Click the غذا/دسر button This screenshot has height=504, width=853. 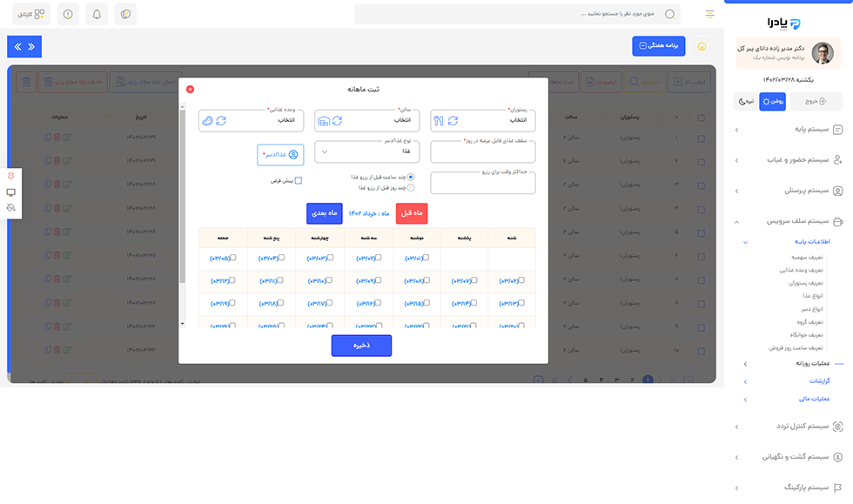click(x=280, y=155)
